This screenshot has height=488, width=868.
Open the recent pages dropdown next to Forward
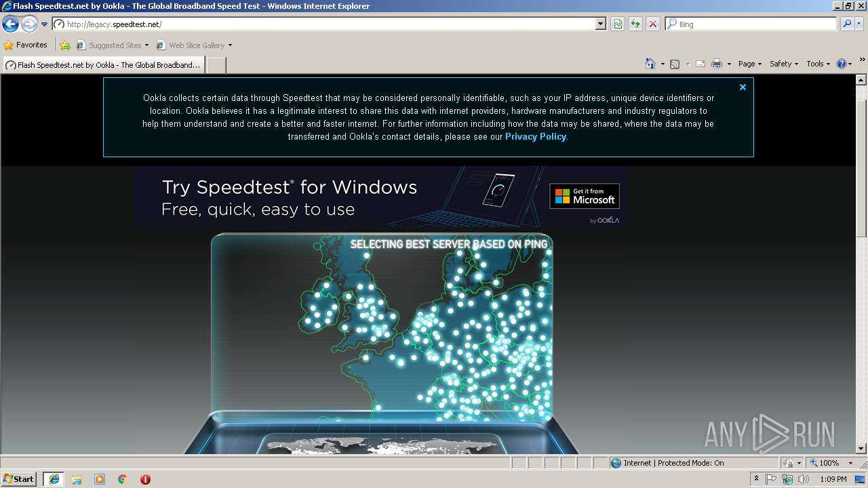(45, 24)
